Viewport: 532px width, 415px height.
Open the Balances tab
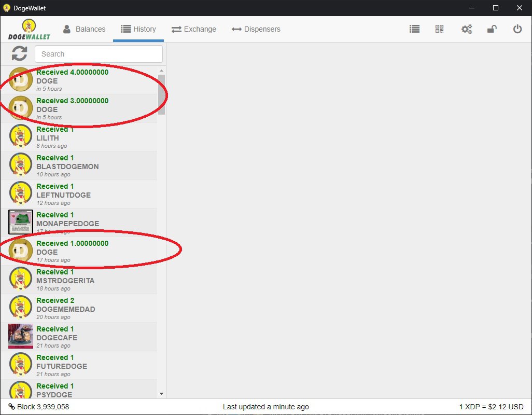84,29
